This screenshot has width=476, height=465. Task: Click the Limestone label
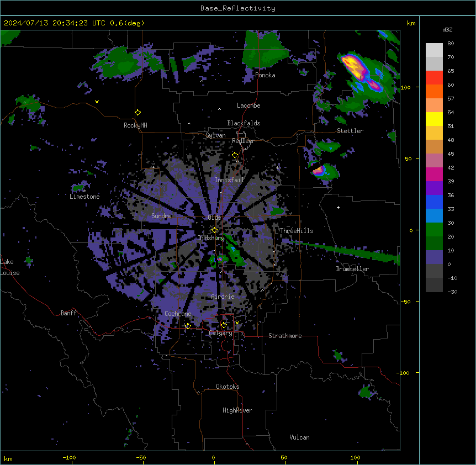pyautogui.click(x=84, y=197)
